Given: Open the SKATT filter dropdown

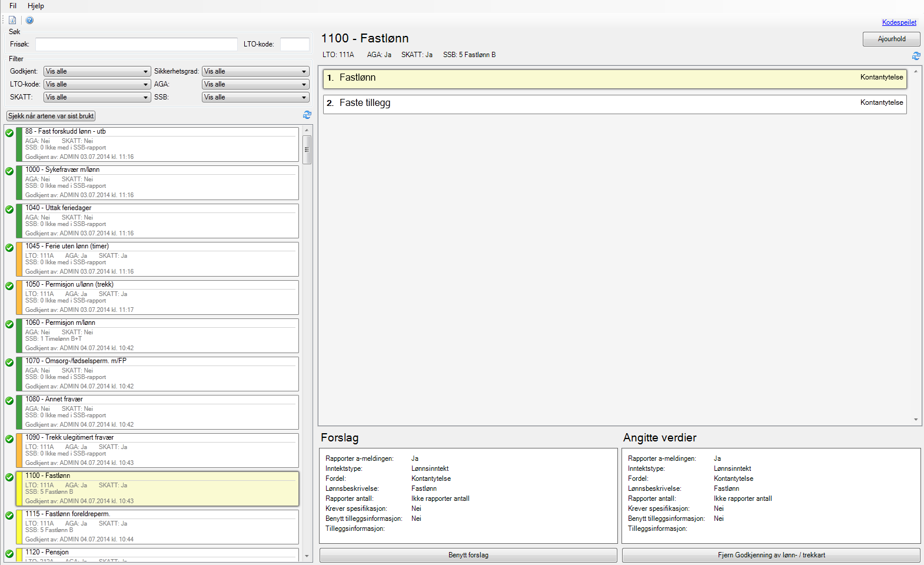Looking at the screenshot, I should click(x=97, y=97).
